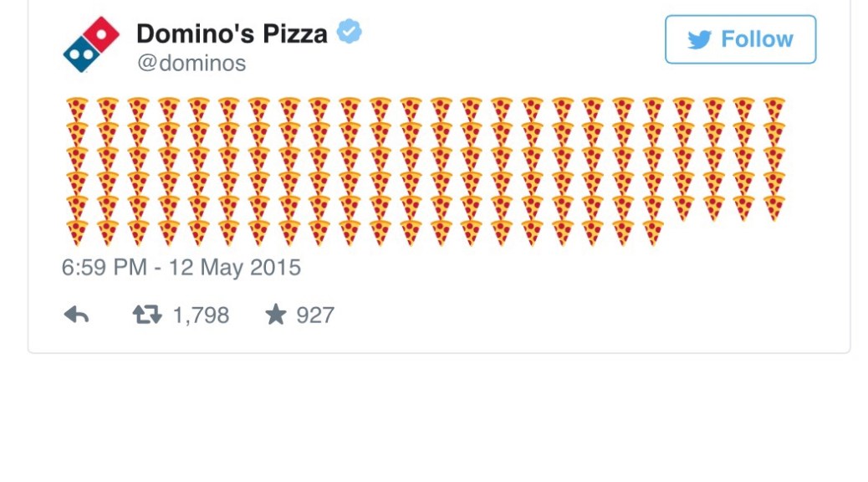
Task: Favorite the tweet with the star icon
Action: [275, 315]
